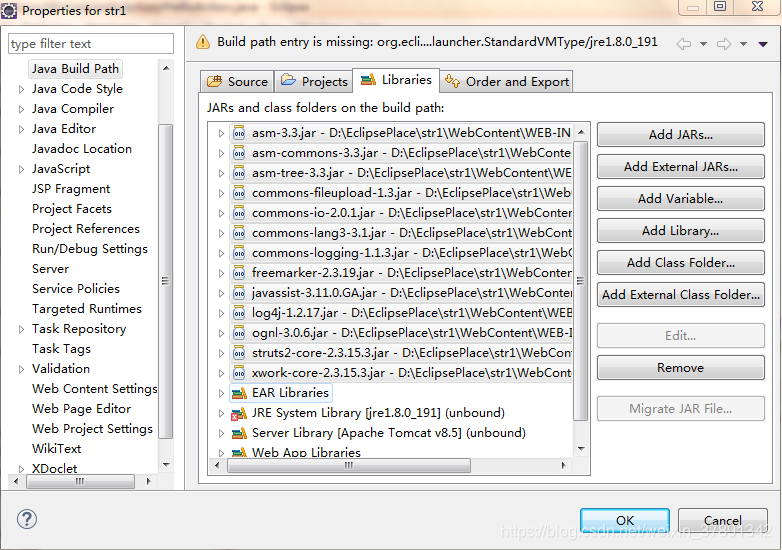
Task: Click the Eclipse icon in the title bar
Action: 8,10
